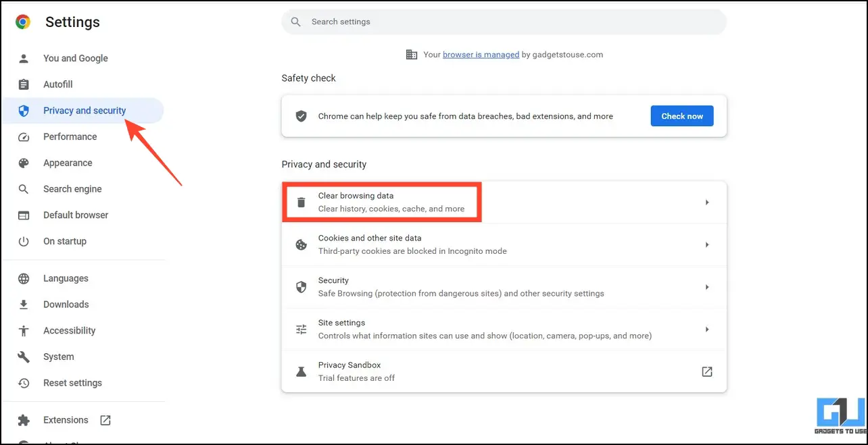Expand the Security row arrow
868x445 pixels.
(x=707, y=287)
